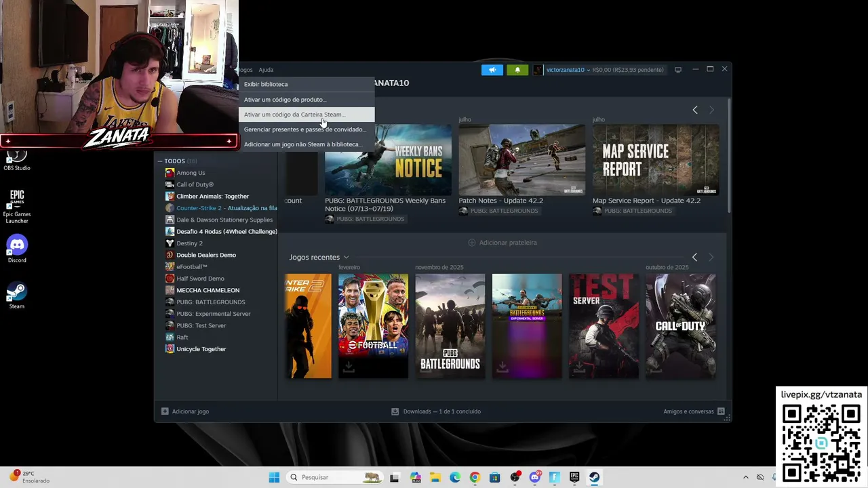
Task: Choose Ativar um código de produto
Action: pos(307,100)
